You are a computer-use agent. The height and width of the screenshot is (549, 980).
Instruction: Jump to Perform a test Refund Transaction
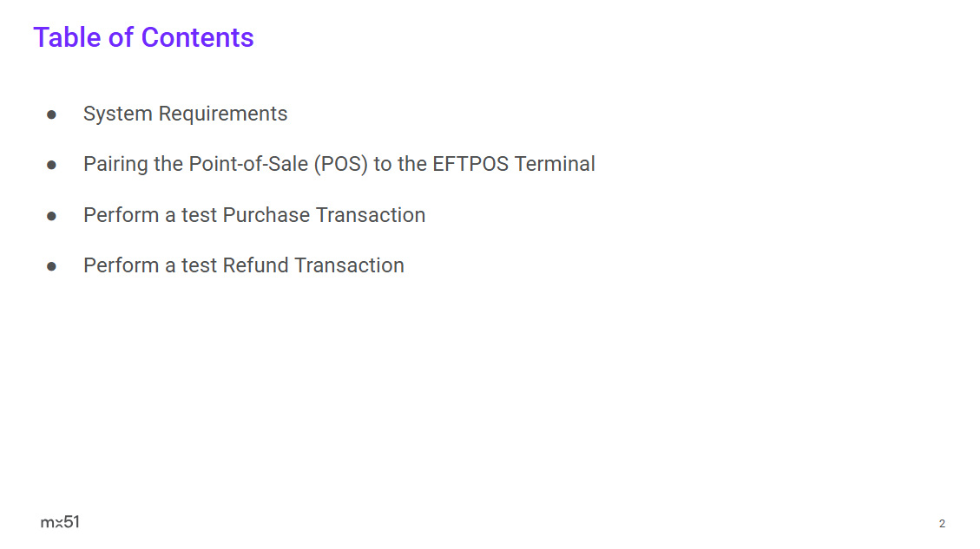tap(243, 265)
